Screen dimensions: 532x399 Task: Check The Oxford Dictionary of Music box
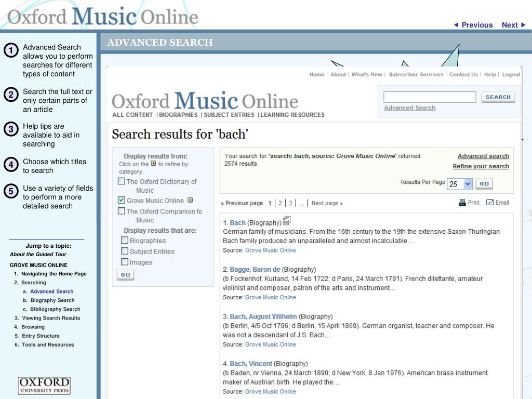121,181
